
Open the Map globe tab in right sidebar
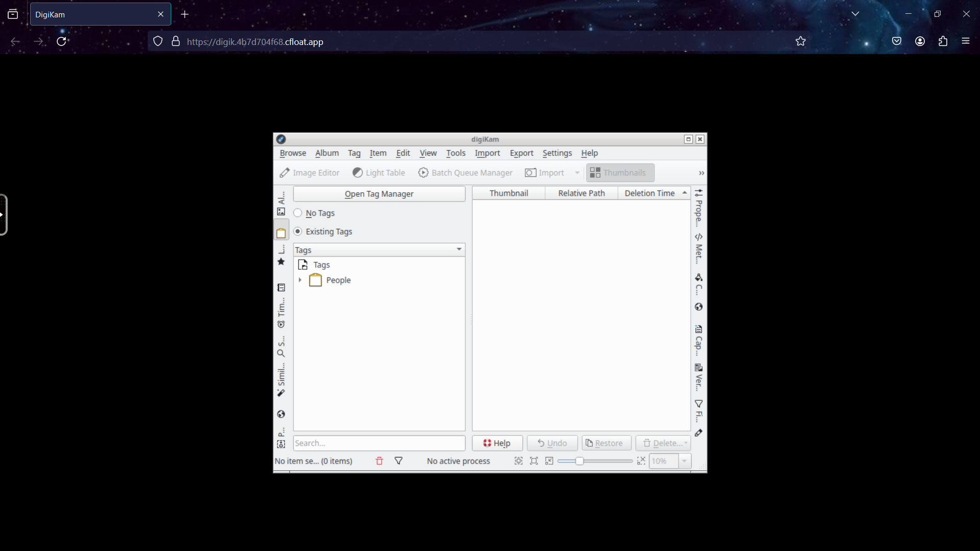[x=698, y=307]
